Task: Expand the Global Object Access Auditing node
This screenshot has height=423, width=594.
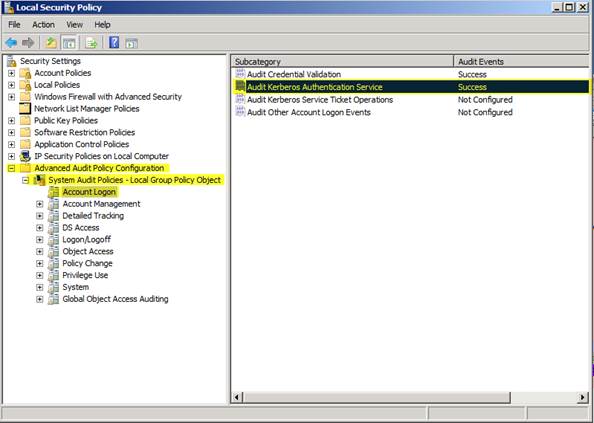Action: pyautogui.click(x=39, y=299)
